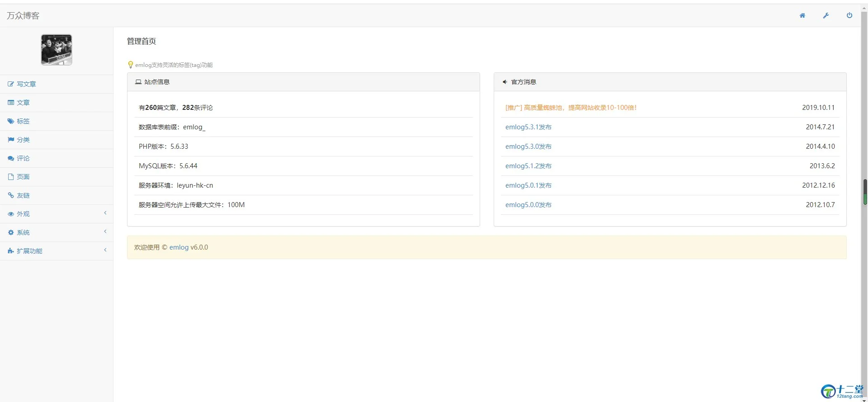Click the orange 高质量蜘蛛池 promotion link
This screenshot has width=868, height=402.
[x=571, y=108]
